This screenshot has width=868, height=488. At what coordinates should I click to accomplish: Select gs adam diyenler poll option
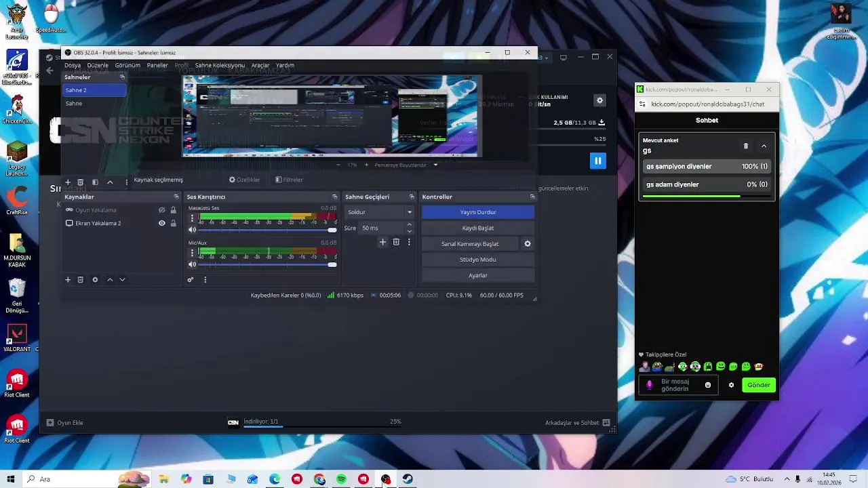tap(707, 184)
